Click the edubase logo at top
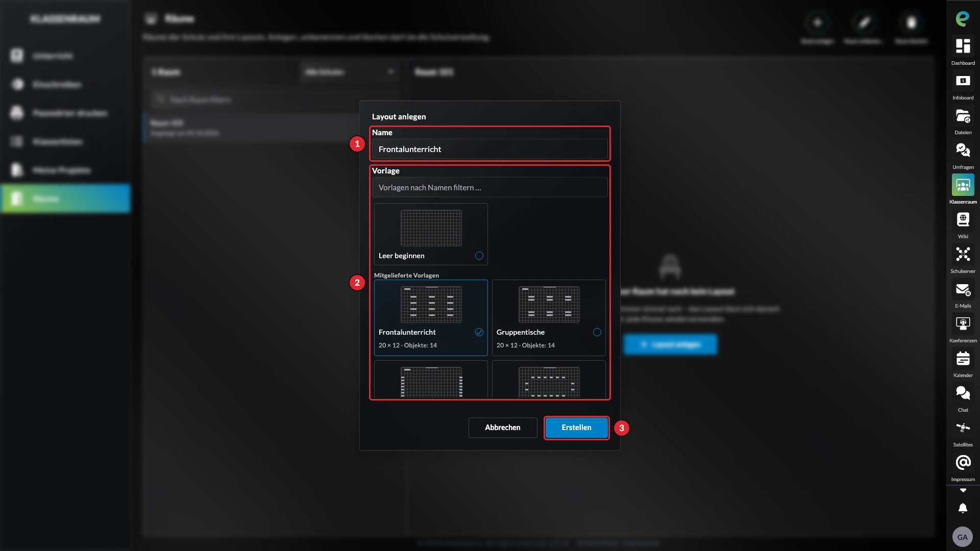Viewport: 980px width, 551px height. pyautogui.click(x=963, y=19)
